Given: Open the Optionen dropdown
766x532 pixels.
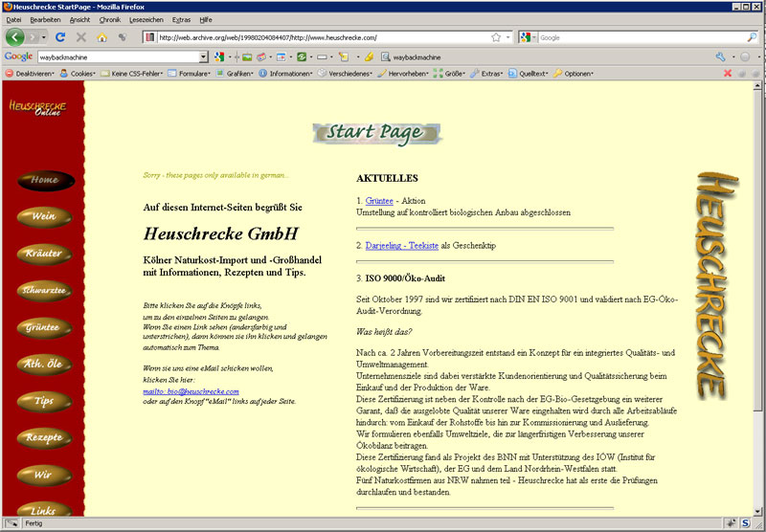Looking at the screenshot, I should (x=574, y=74).
